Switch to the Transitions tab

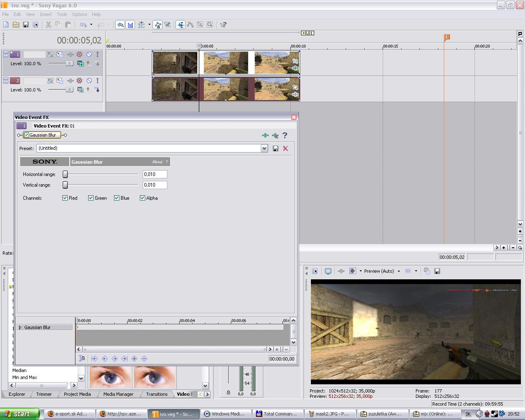(157, 394)
